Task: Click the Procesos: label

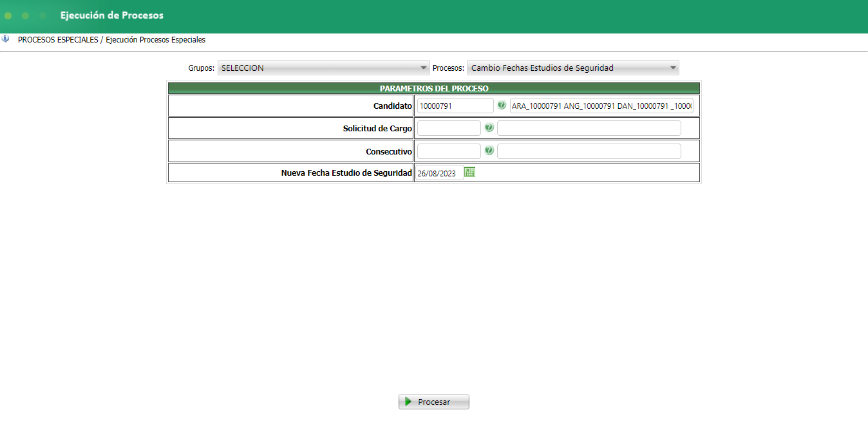Action: tap(448, 68)
